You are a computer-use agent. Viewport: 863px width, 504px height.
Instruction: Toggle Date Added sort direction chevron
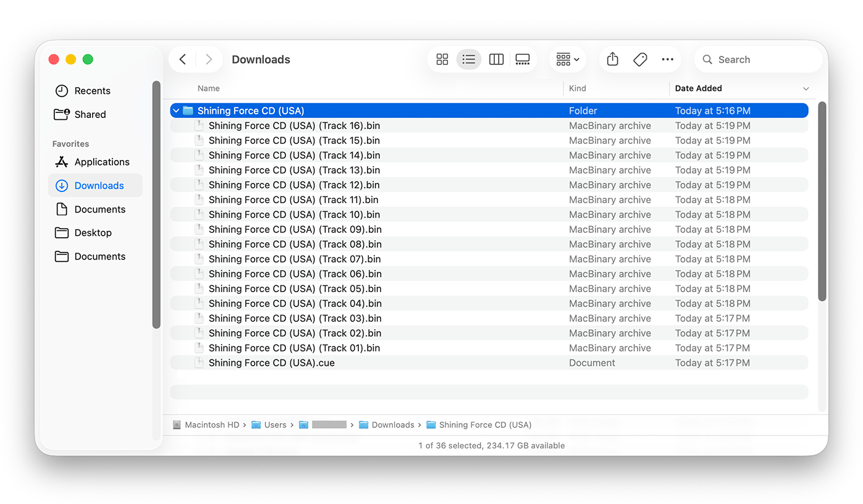806,89
